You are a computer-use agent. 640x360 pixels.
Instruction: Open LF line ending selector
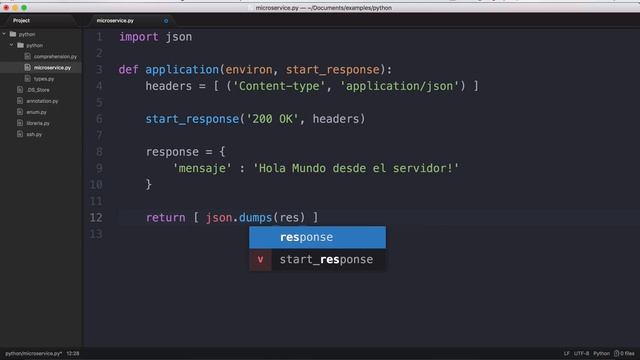coord(567,353)
